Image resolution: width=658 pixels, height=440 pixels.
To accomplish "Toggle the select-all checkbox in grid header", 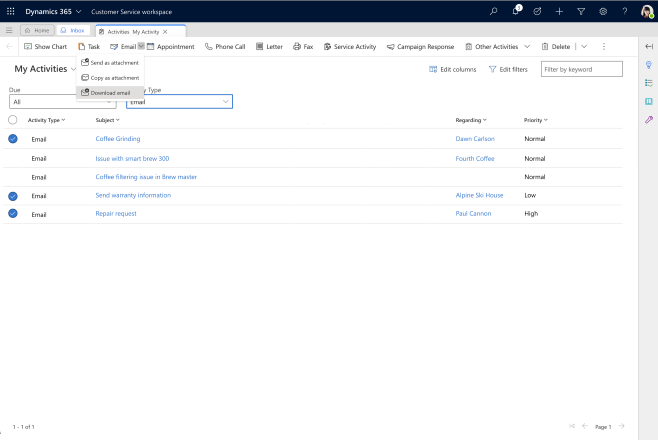I will pyautogui.click(x=13, y=120).
